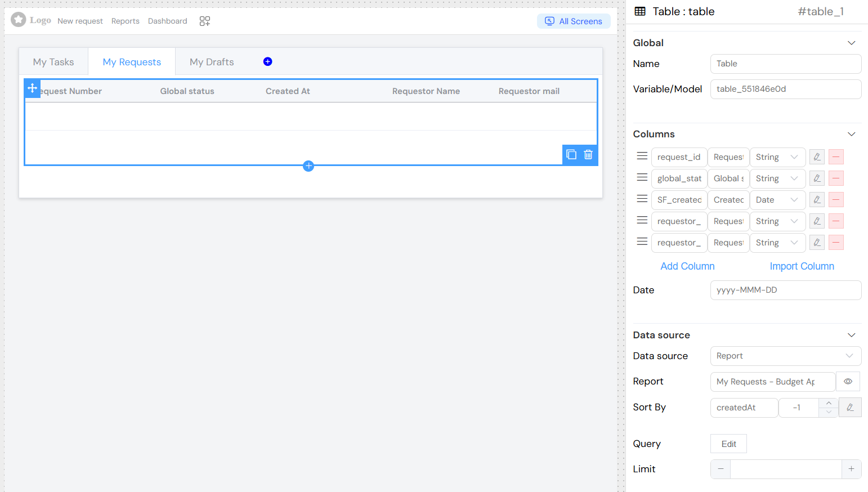Preview the report with the eye icon
This screenshot has width=868, height=492.
848,382
